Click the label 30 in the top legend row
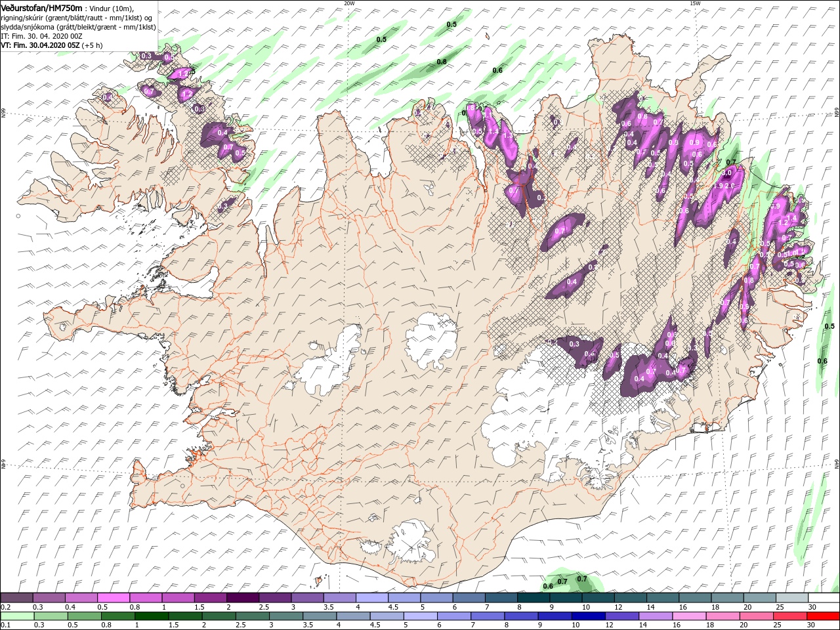 pyautogui.click(x=812, y=608)
